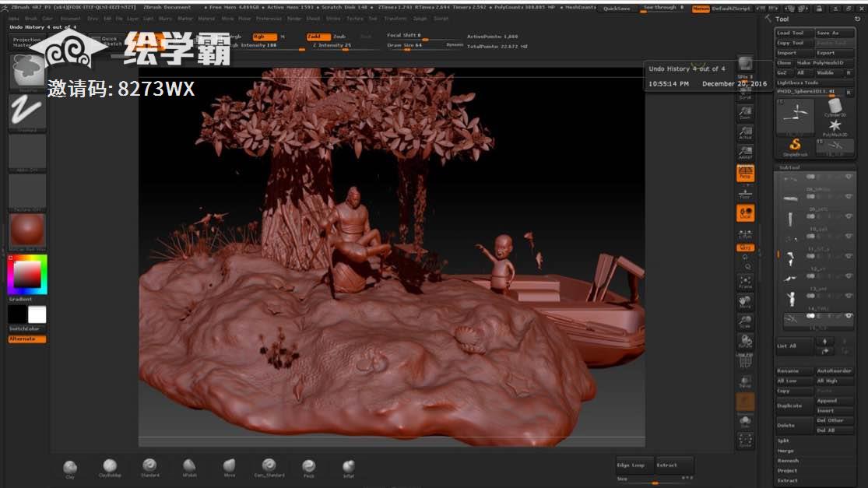Select the Inflat brush
This screenshot has width=868, height=488.
click(x=348, y=468)
